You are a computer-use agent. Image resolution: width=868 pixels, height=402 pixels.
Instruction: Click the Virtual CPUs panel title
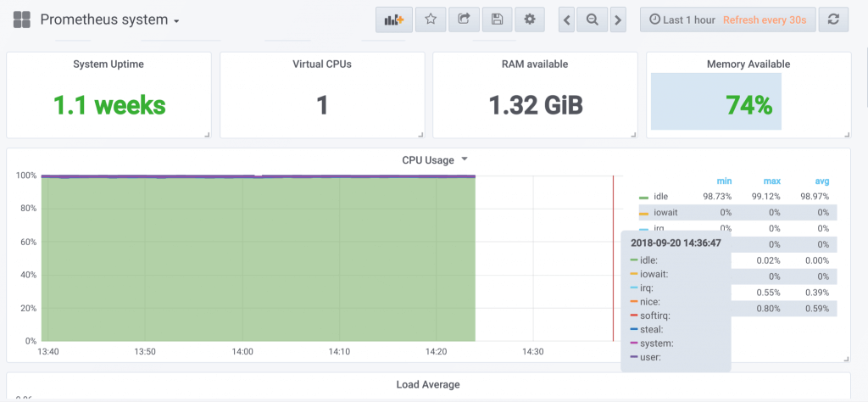coord(322,64)
